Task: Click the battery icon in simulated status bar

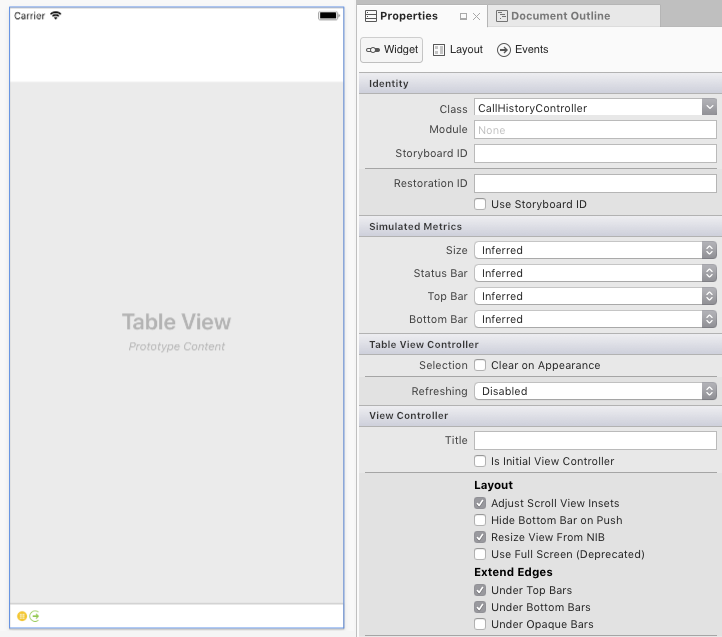Action: point(328,16)
